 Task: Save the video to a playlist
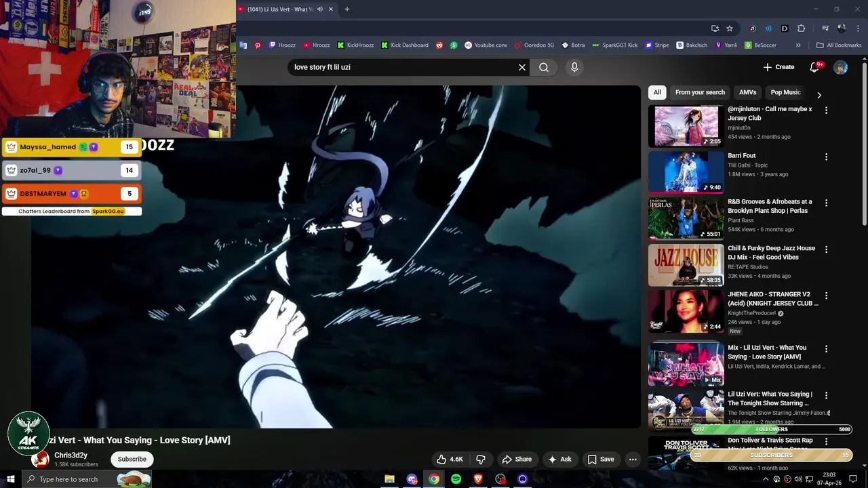tap(601, 460)
